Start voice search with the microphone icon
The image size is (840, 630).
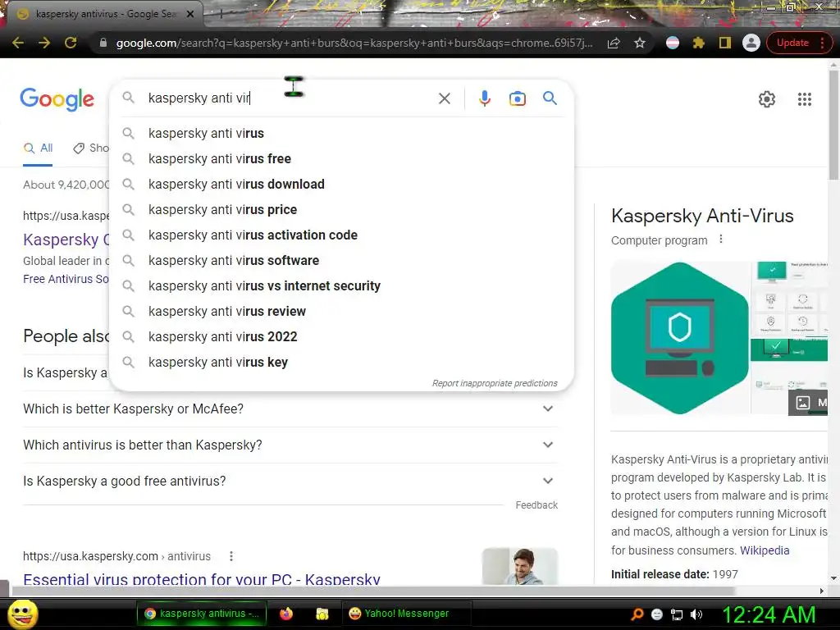(485, 98)
